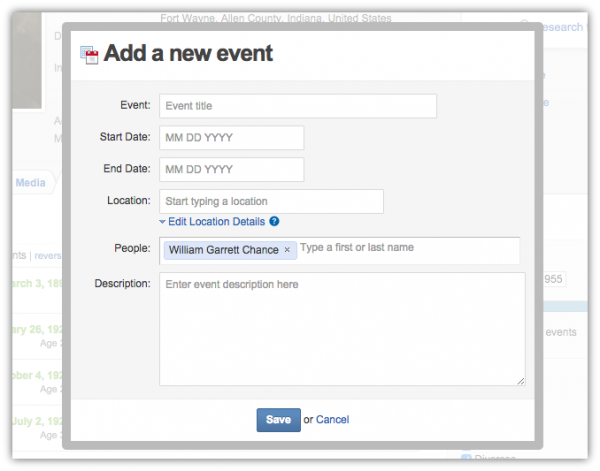Toggle the Divorces checkbox in background
This screenshot has height=471, width=600.
point(466,458)
